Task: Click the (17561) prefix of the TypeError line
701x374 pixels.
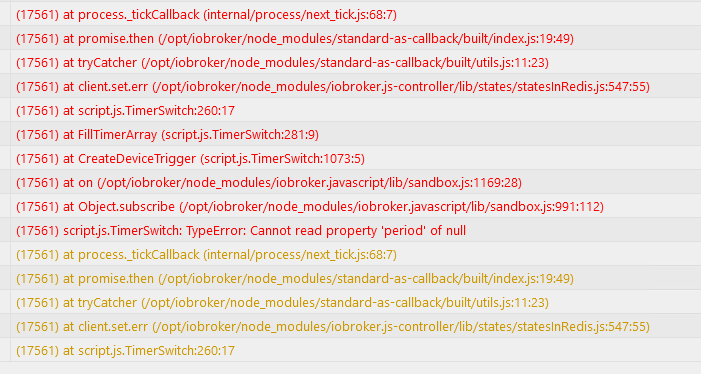Action: 38,231
